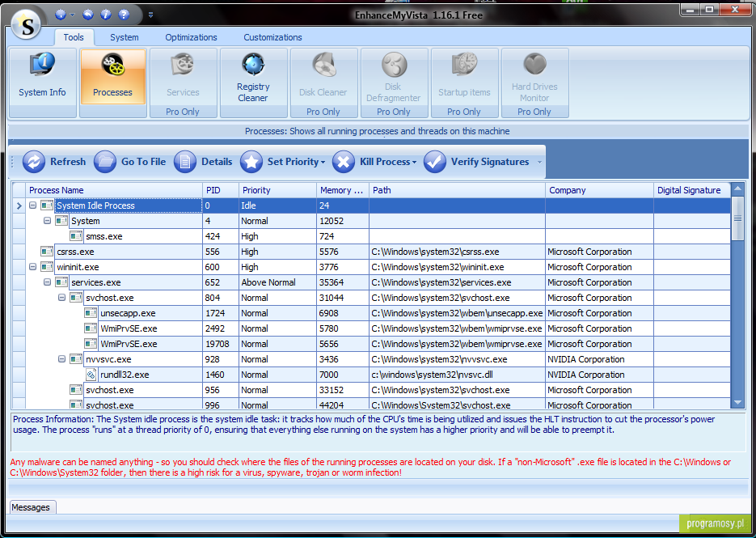The height and width of the screenshot is (538, 756).
Task: Open the globe icon dropdown arrow
Action: (x=72, y=15)
